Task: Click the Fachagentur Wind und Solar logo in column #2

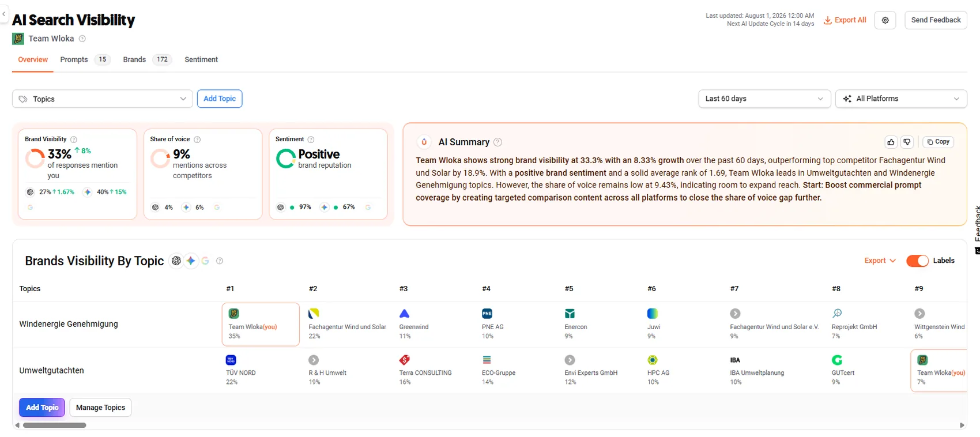Action: click(x=314, y=314)
